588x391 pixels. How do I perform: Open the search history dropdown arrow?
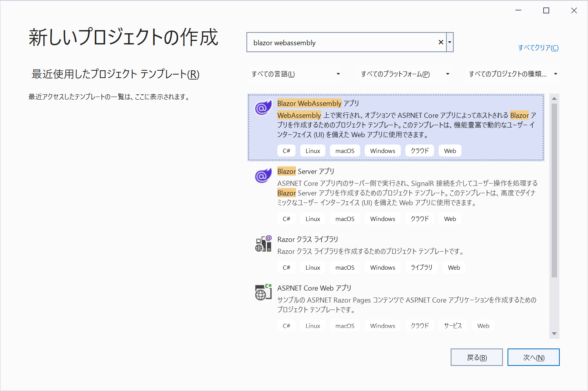click(x=450, y=42)
